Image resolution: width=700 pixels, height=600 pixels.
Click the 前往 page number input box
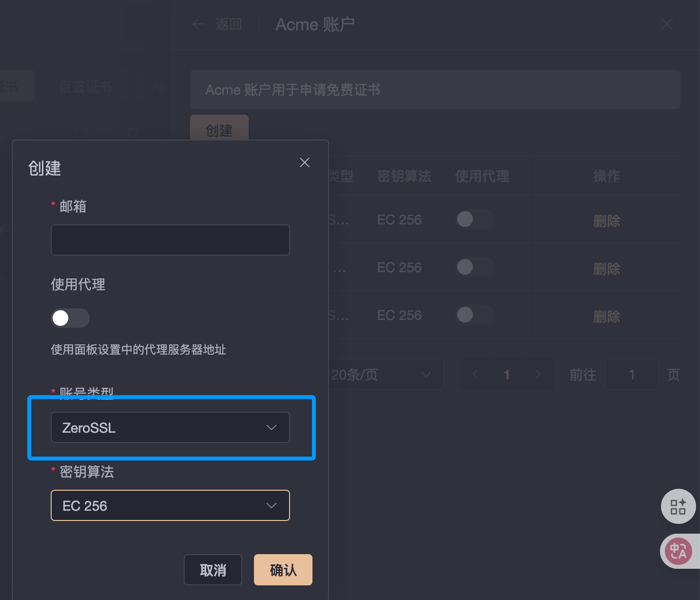click(631, 374)
